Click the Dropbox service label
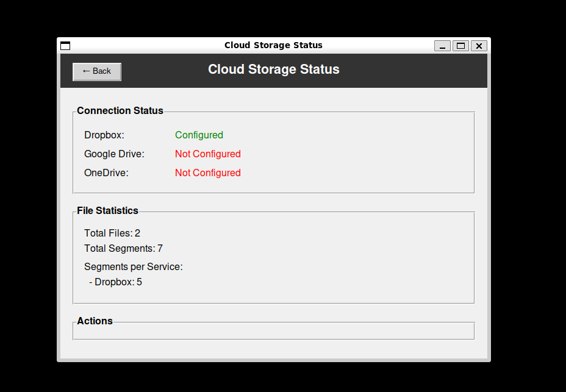The height and width of the screenshot is (392, 566). pyautogui.click(x=104, y=135)
